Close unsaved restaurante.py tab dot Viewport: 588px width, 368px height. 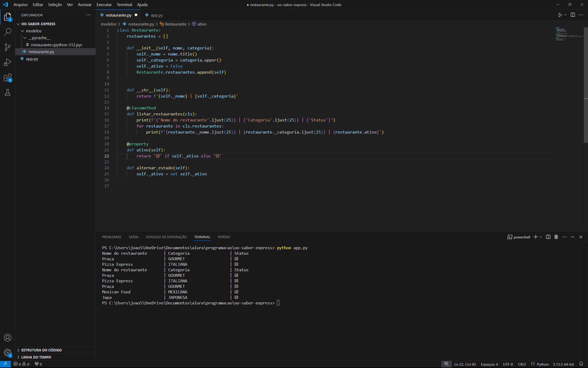coord(136,15)
